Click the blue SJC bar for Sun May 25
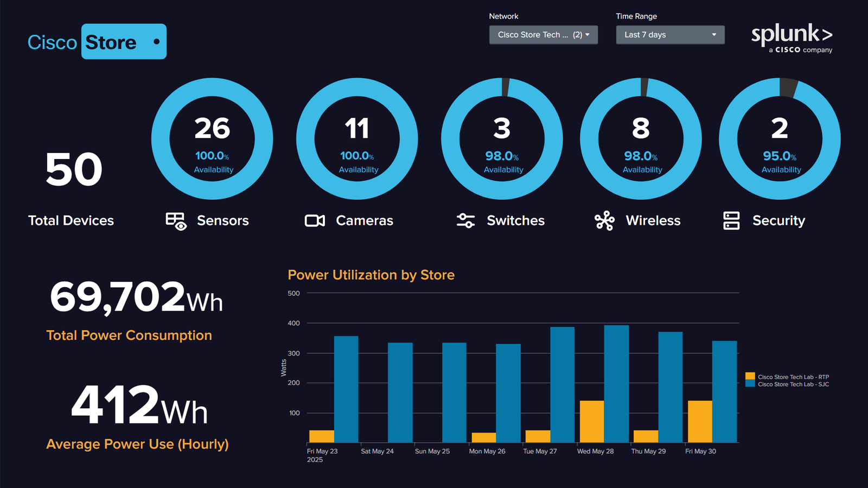Image resolution: width=868 pixels, height=488 pixels. (454, 392)
